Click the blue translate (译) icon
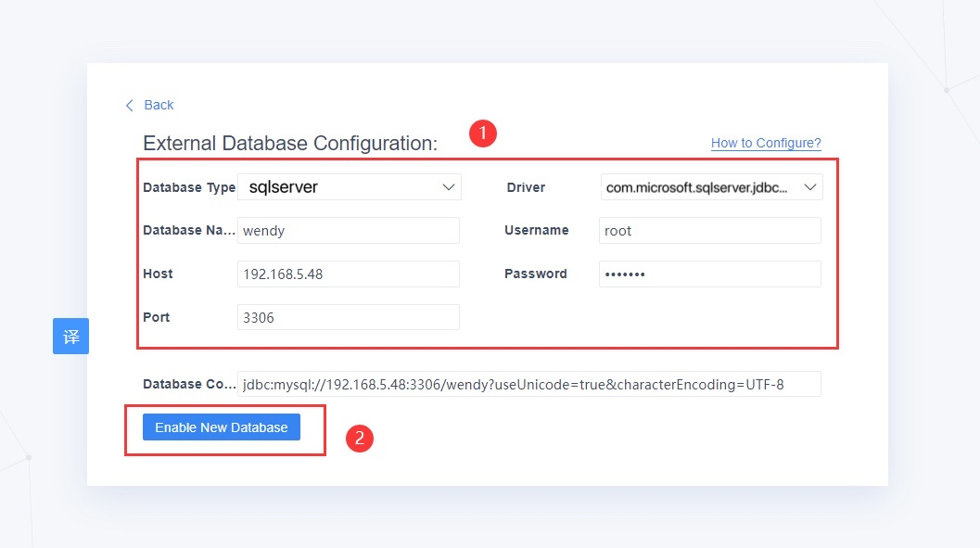Screen dimensions: 980x548 coord(70,336)
